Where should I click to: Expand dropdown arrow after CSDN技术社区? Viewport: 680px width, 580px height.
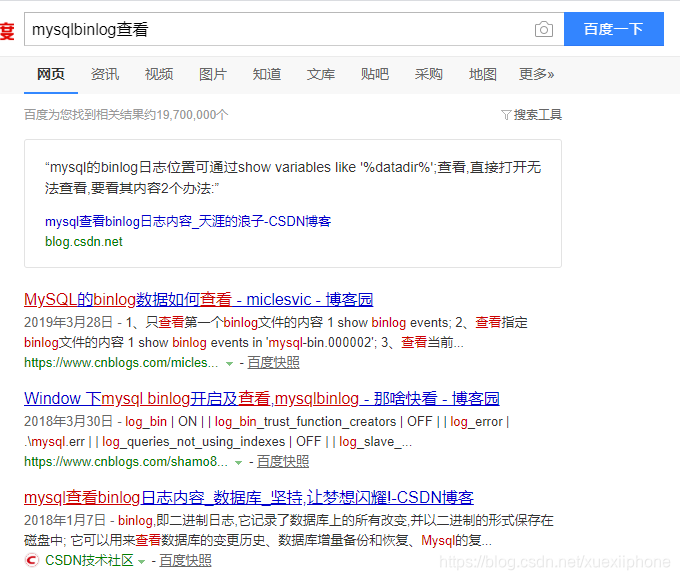point(141,561)
